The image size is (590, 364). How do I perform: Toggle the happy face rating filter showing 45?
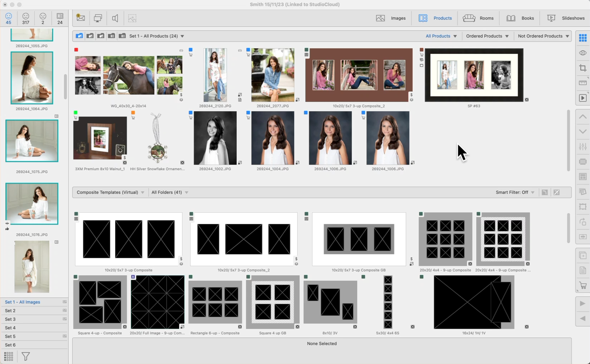pos(9,18)
